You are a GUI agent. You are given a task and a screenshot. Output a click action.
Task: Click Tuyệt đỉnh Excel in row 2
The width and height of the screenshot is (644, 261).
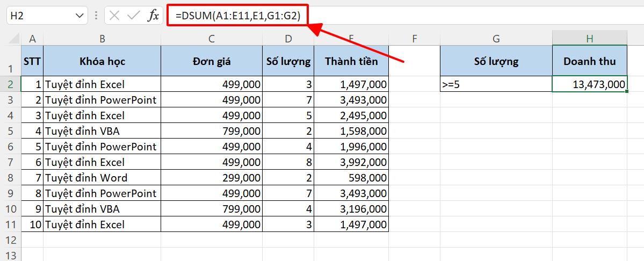click(x=102, y=84)
